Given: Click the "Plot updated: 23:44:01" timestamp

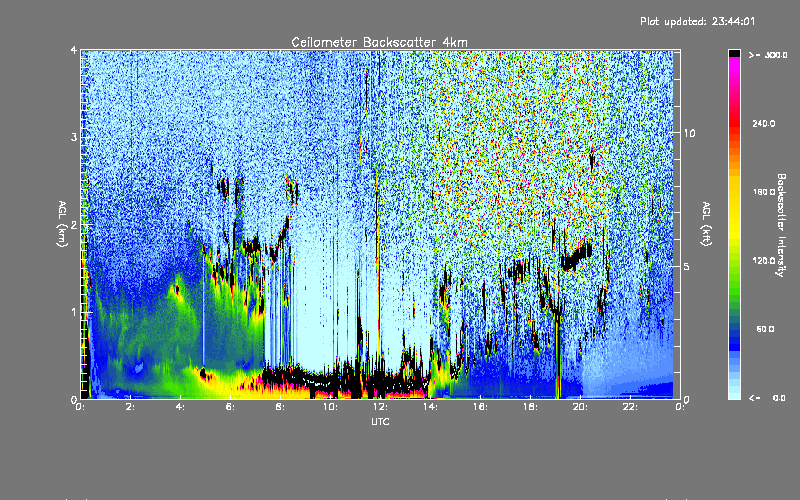Looking at the screenshot, I should (697, 21).
